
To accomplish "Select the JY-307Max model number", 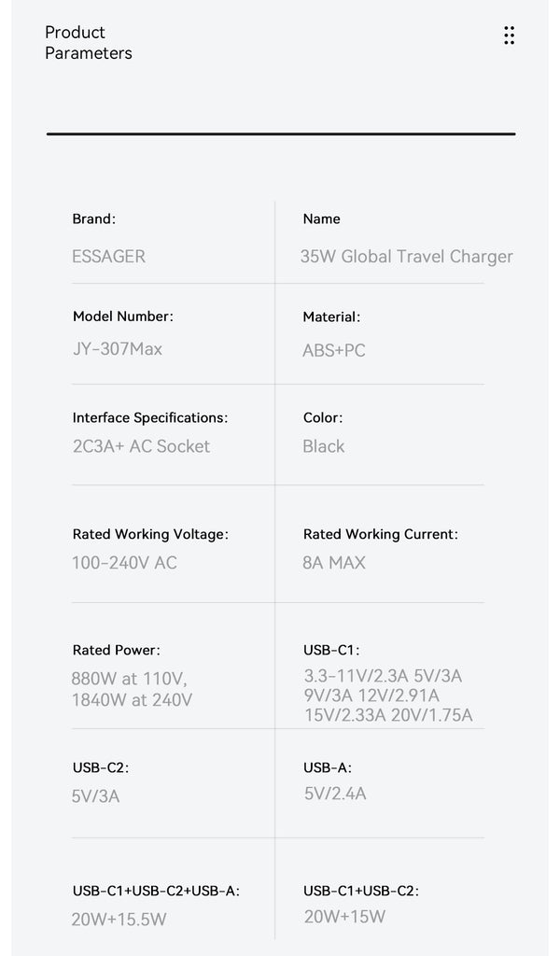I will (117, 349).
